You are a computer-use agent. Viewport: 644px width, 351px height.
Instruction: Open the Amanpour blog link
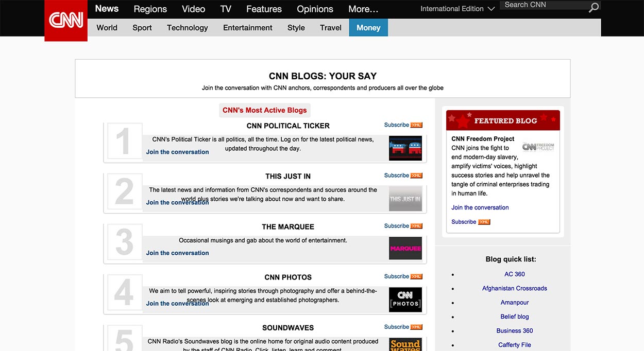pos(515,303)
